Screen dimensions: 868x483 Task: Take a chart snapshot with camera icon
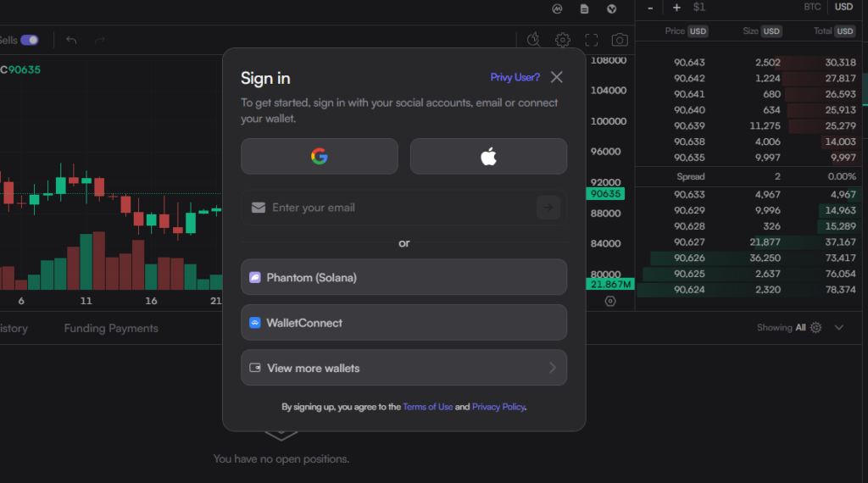pyautogui.click(x=620, y=40)
